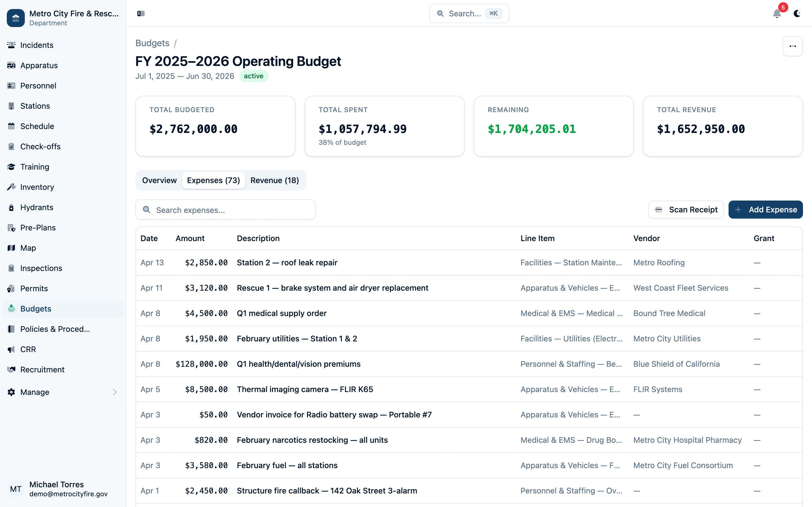The height and width of the screenshot is (507, 812).
Task: Toggle dark mode with the moon icon
Action: [x=797, y=14]
